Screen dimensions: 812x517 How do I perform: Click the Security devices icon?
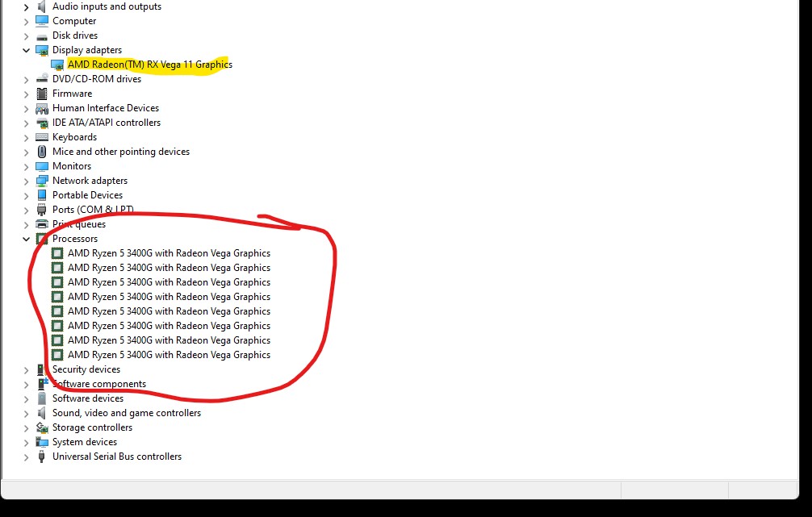[42, 369]
